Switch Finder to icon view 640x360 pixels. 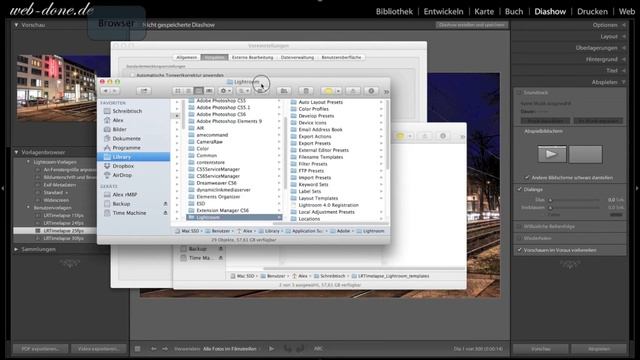click(178, 91)
